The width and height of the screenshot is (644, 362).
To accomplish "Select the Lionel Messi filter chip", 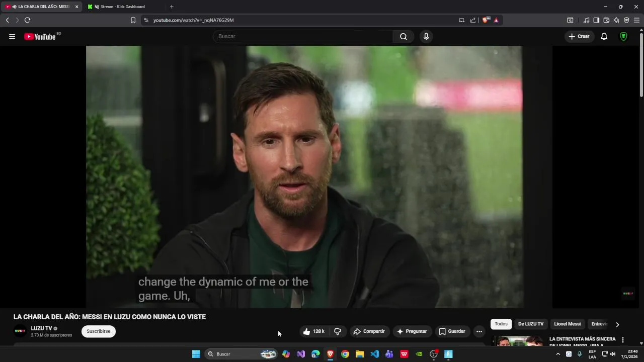I will [568, 324].
